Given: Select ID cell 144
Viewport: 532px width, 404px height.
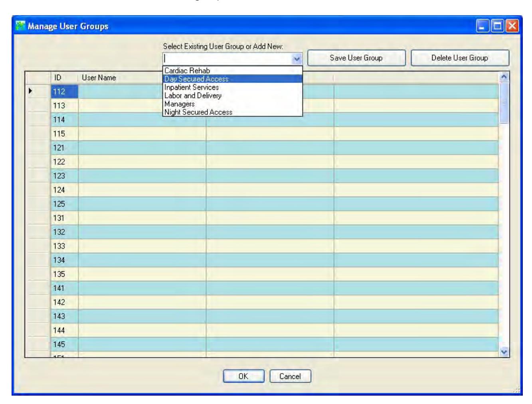Looking at the screenshot, I should click(65, 330).
